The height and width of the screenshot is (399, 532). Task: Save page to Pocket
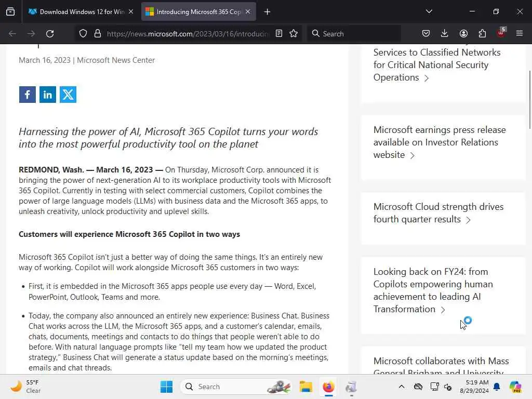426,34
